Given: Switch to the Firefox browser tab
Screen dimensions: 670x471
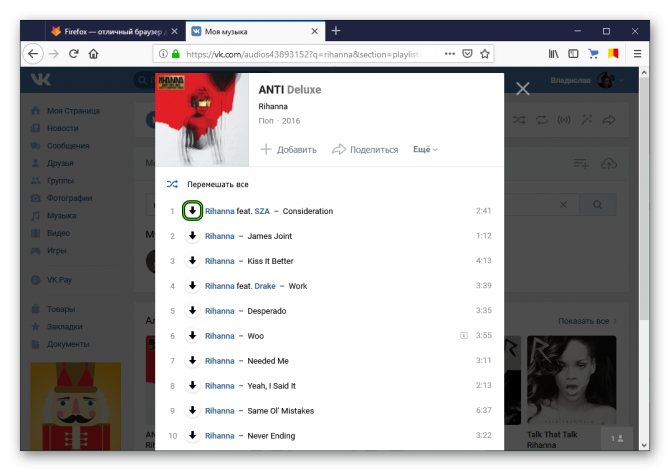Looking at the screenshot, I should [113, 32].
